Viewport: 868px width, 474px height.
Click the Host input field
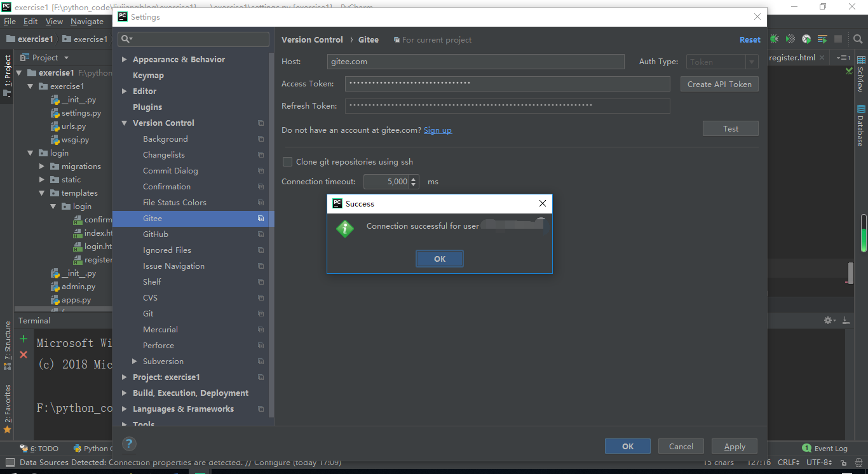(475, 62)
